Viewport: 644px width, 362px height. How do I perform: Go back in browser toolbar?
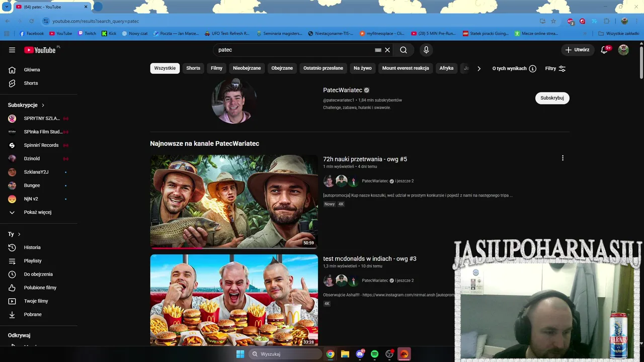point(7,21)
